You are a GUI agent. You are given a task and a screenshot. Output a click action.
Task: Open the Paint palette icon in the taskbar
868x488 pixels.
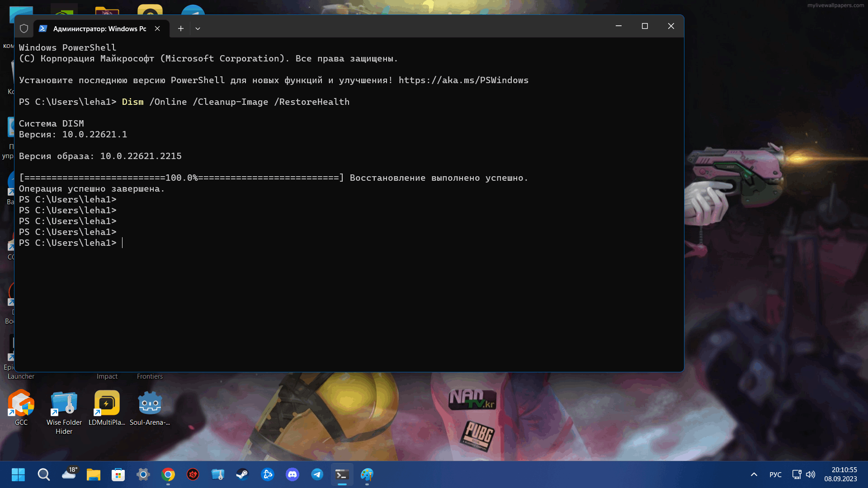click(367, 474)
